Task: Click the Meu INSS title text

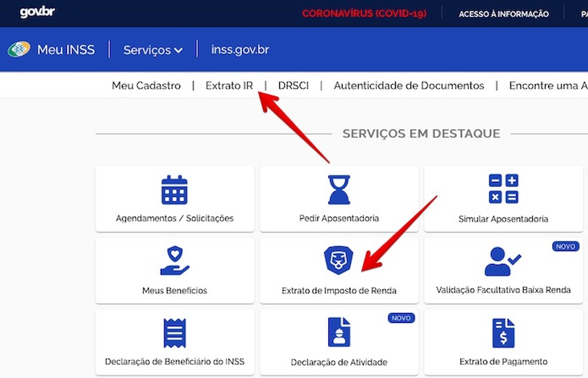Action: click(66, 50)
